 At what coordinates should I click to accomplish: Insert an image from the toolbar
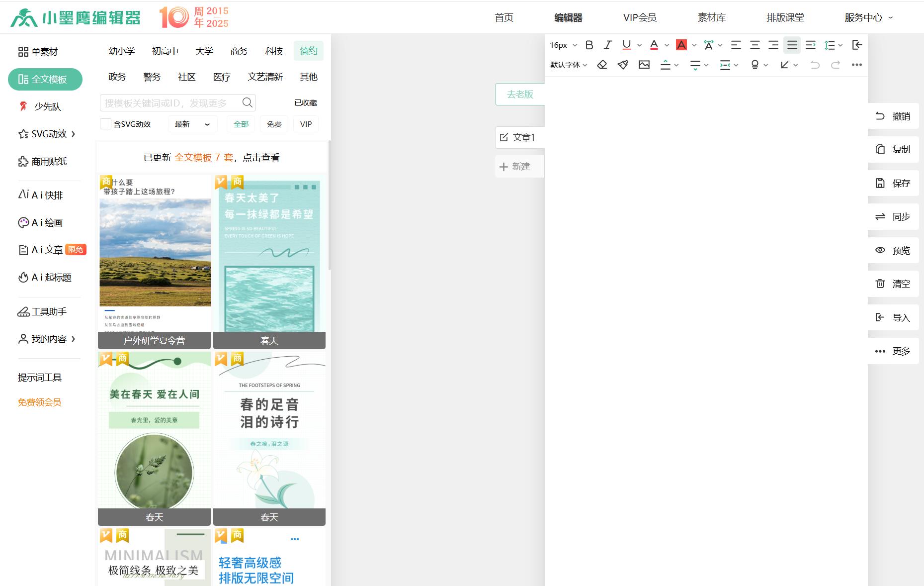644,65
